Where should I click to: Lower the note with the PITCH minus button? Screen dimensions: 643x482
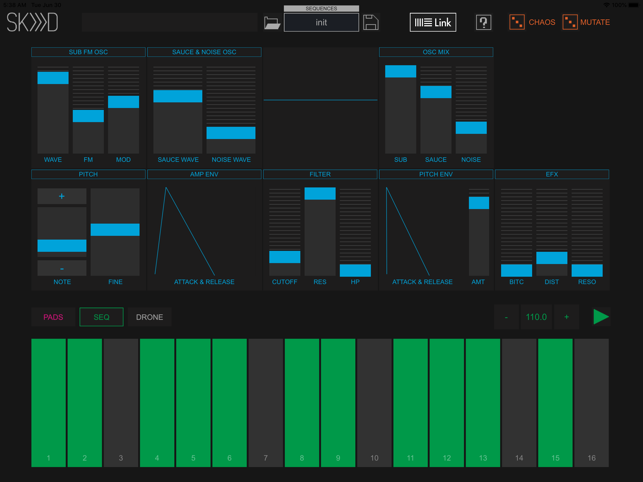[x=62, y=268]
